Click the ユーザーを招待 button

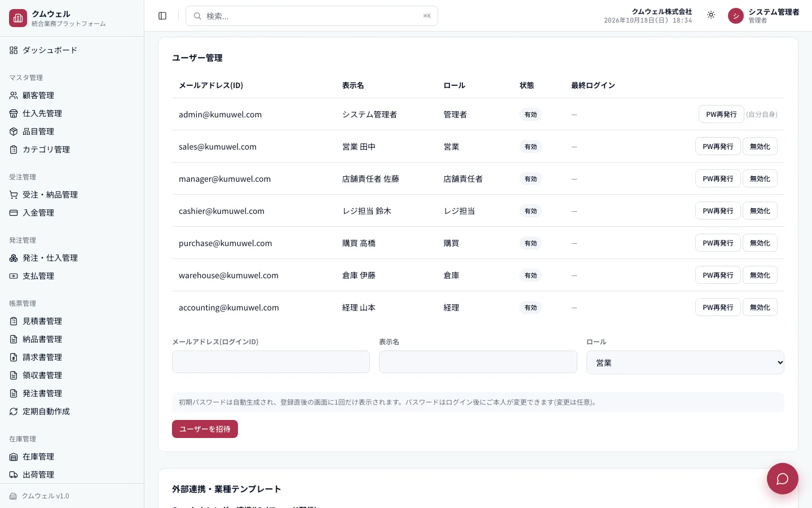[x=205, y=429]
